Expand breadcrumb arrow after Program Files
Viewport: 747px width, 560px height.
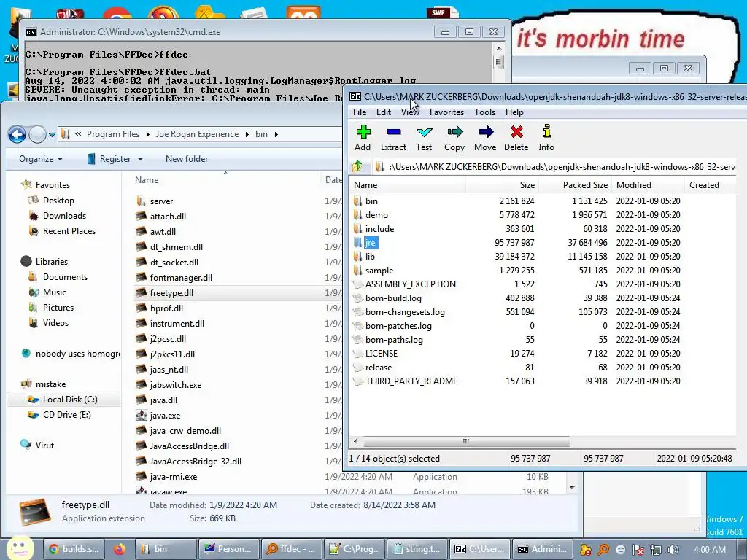tap(147, 135)
